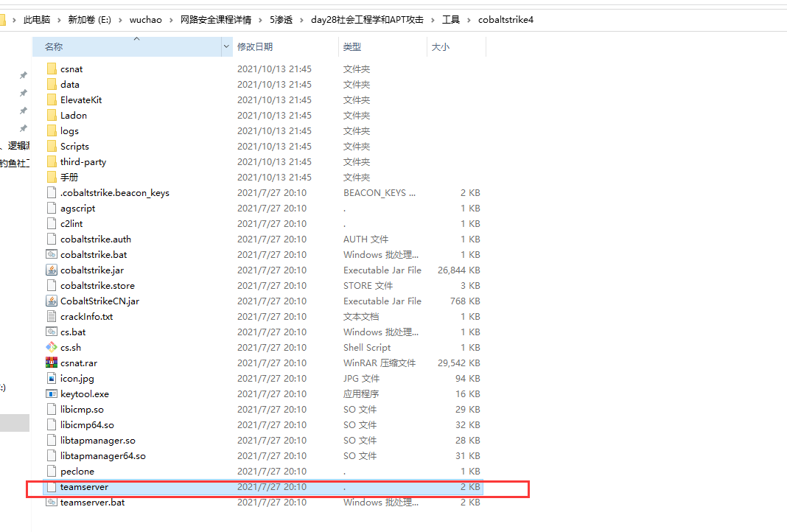Expand breadcrumb chevron after 新加卷 (E:)
The width and height of the screenshot is (787, 532).
pyautogui.click(x=120, y=20)
